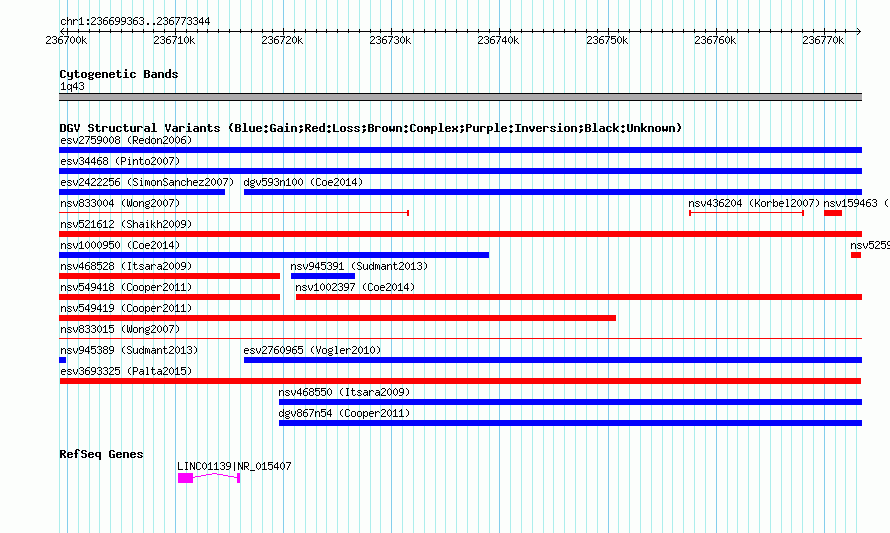Click the 236770k ruler mark

[823, 40]
